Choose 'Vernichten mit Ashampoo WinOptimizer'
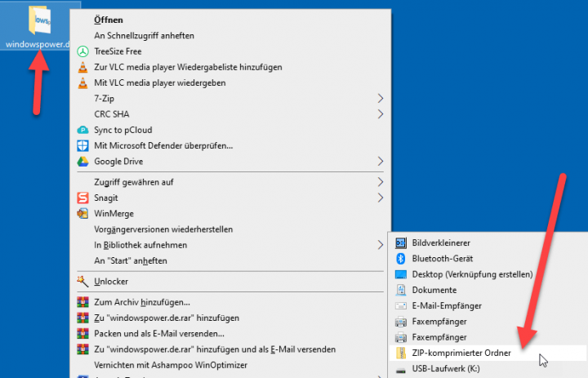Image resolution: width=588 pixels, height=378 pixels. tap(230, 365)
